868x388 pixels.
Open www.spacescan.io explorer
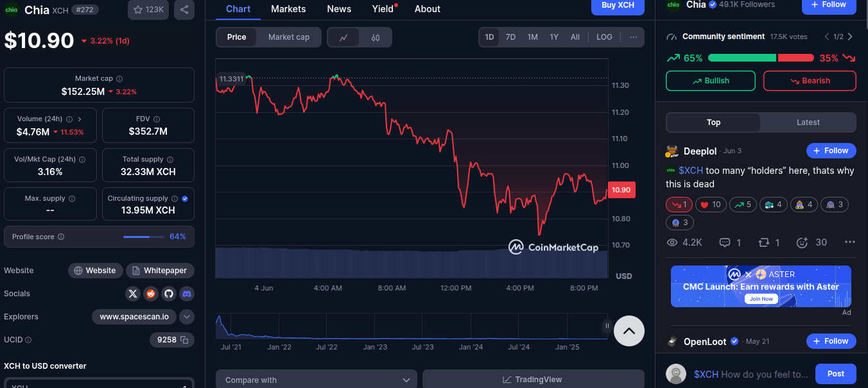134,317
